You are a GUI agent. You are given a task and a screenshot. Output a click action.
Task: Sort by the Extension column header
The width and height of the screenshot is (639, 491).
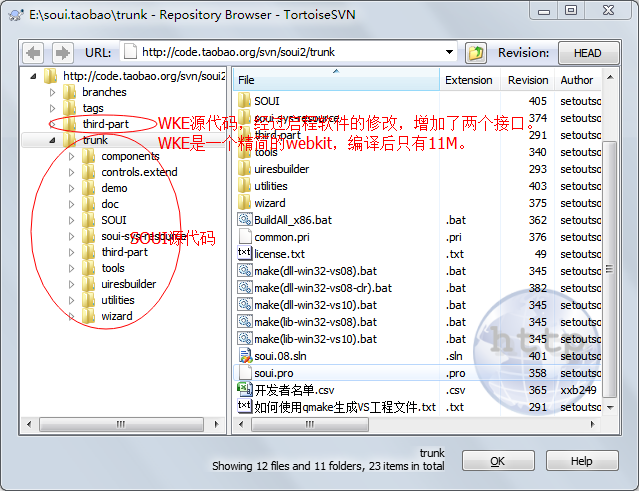click(470, 80)
